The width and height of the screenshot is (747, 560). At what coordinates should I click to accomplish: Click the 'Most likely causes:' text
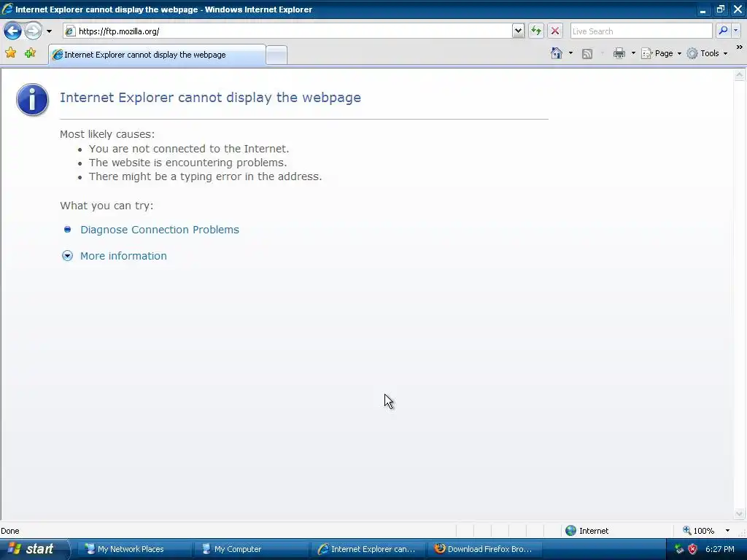pos(107,134)
